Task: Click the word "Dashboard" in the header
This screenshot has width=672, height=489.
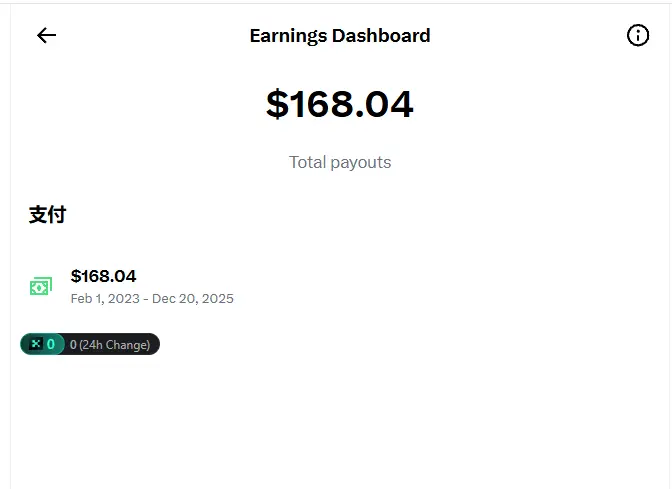Action: click(381, 36)
